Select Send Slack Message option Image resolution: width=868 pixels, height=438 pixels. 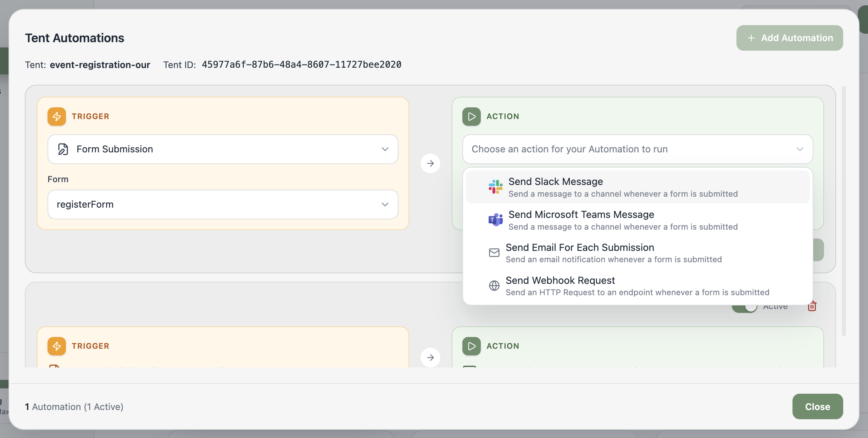[x=638, y=187]
